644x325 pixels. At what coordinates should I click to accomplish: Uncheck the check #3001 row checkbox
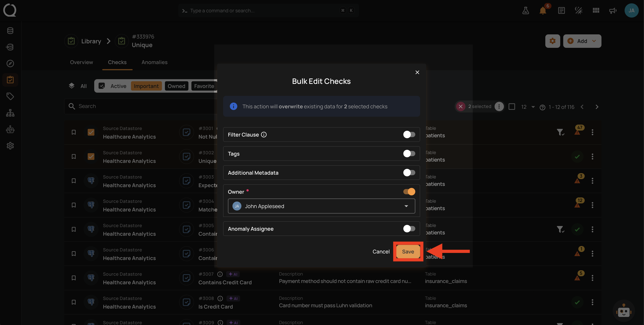click(x=91, y=132)
